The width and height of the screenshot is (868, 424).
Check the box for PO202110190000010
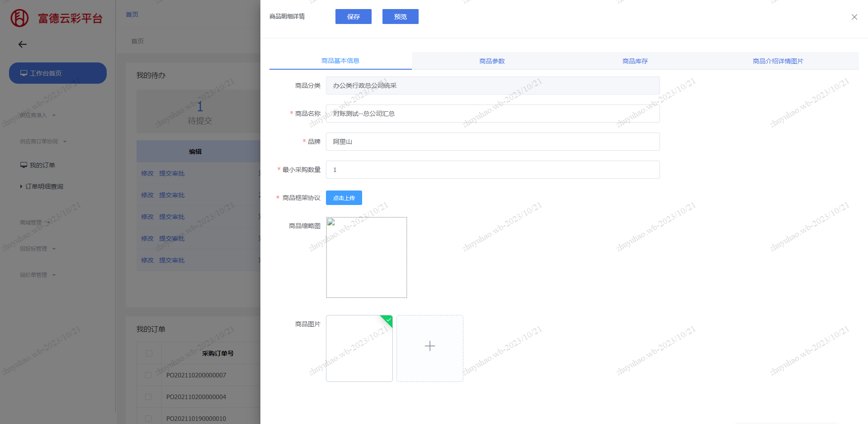point(148,419)
